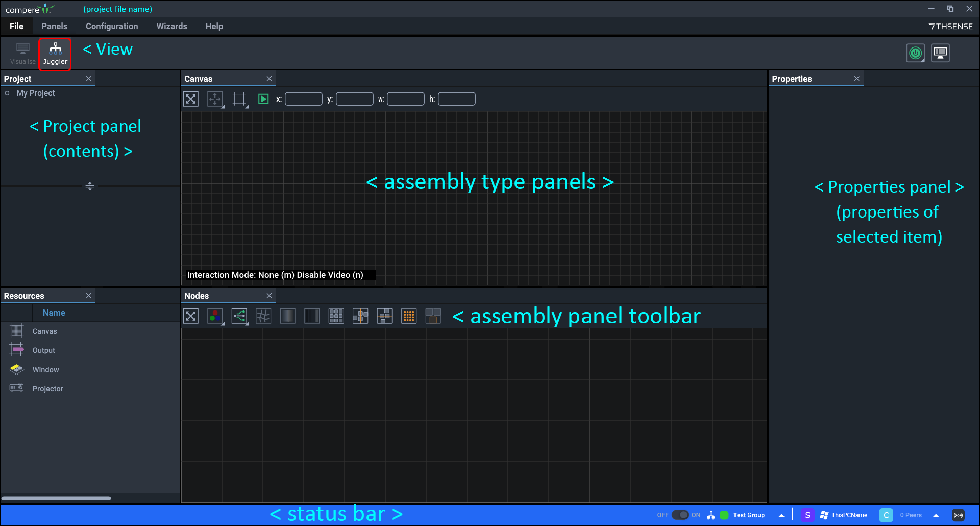Viewport: 980px width, 526px height.
Task: Close the Nodes panel
Action: (x=269, y=296)
